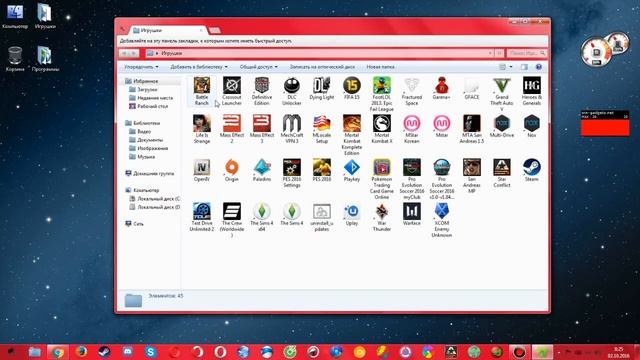
Task: Select the Definitive Edition shortcut icon
Action: (x=262, y=91)
